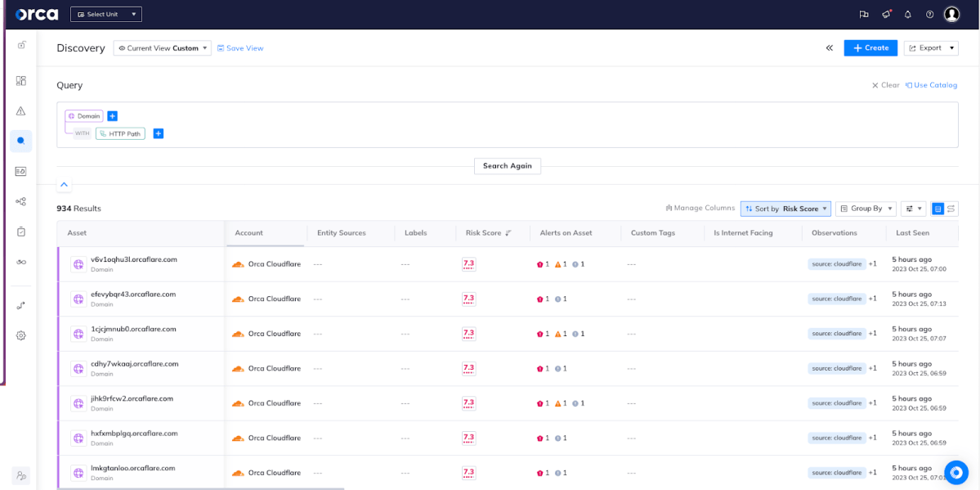The height and width of the screenshot is (490, 980).
Task: Open the Alerts warning triangle in the sidebar
Action: (21, 111)
